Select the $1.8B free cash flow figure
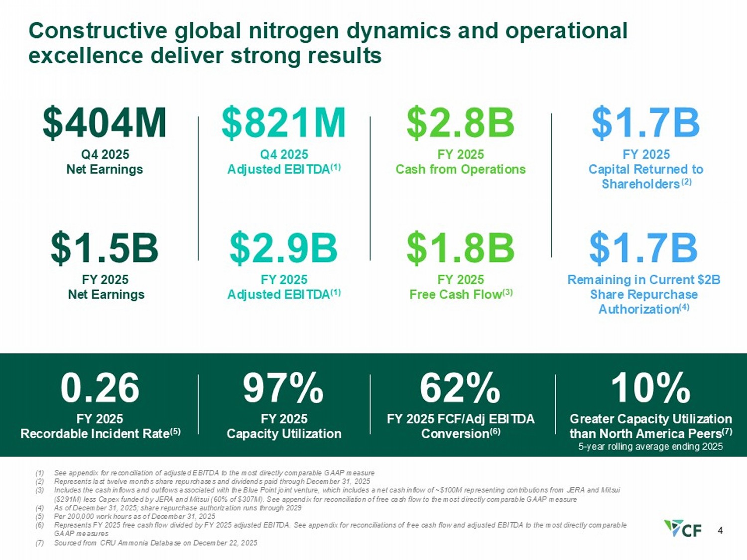 pyautogui.click(x=460, y=248)
